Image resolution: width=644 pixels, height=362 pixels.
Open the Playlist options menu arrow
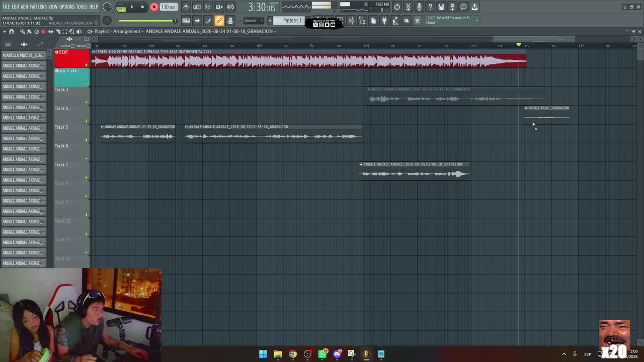[x=5, y=32]
